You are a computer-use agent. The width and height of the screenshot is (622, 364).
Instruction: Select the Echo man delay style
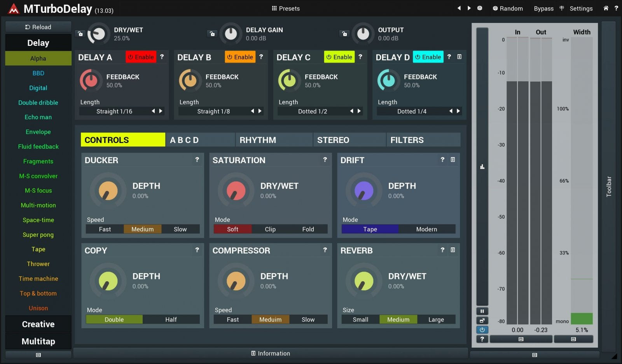point(38,117)
